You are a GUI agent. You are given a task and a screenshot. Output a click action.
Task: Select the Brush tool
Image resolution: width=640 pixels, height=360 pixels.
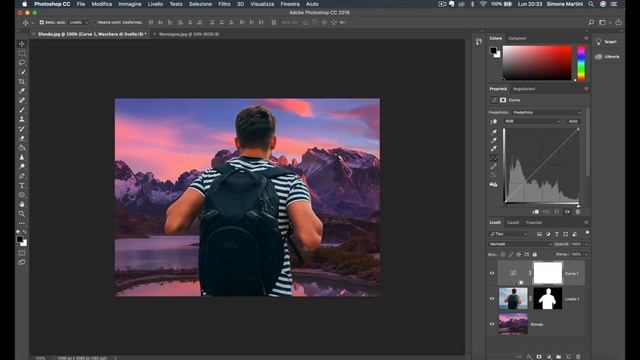click(x=22, y=110)
